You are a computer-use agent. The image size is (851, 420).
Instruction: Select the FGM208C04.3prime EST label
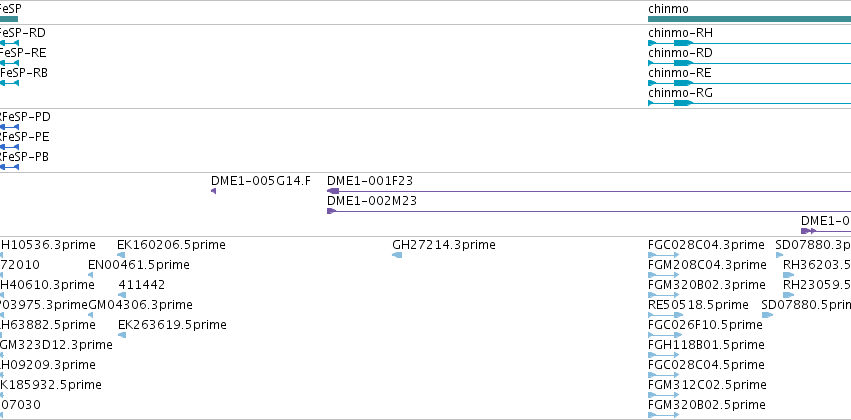point(707,265)
